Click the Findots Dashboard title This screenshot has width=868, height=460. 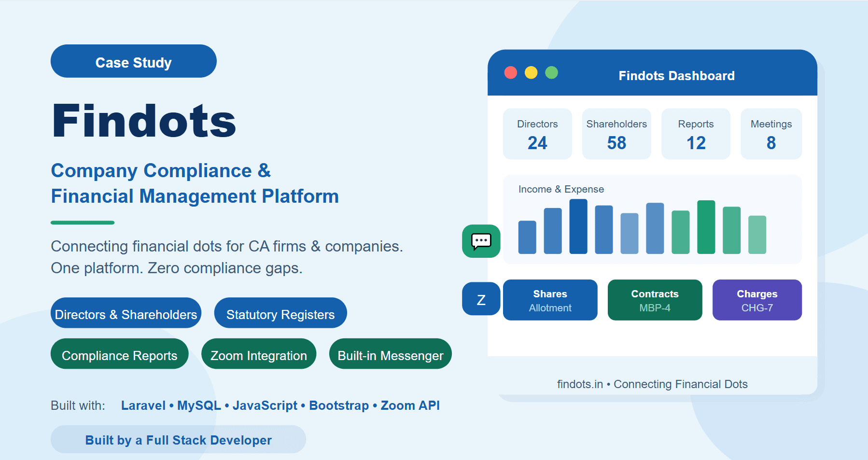[x=677, y=76]
